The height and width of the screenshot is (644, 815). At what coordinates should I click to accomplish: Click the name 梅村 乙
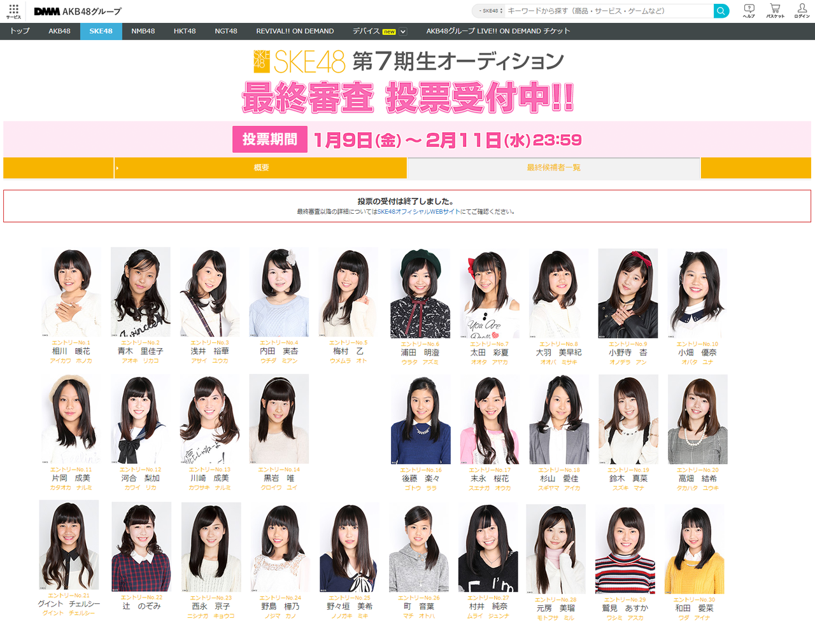pos(348,351)
